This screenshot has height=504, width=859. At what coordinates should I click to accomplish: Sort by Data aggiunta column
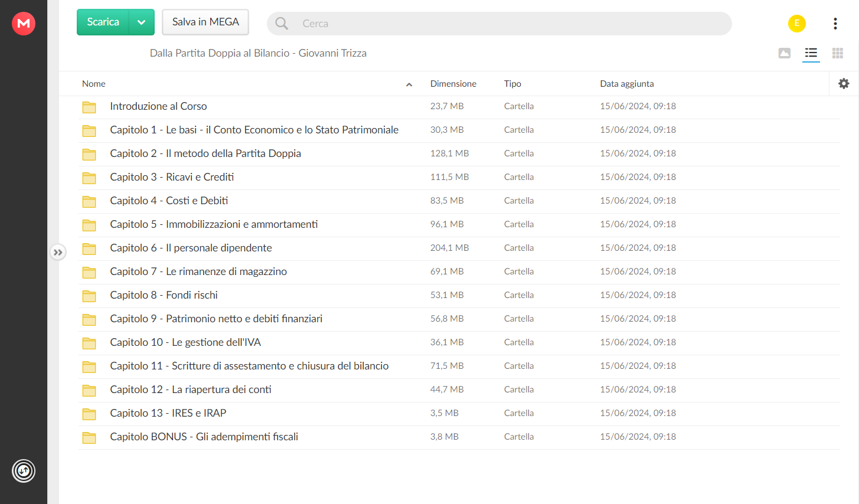pos(627,84)
